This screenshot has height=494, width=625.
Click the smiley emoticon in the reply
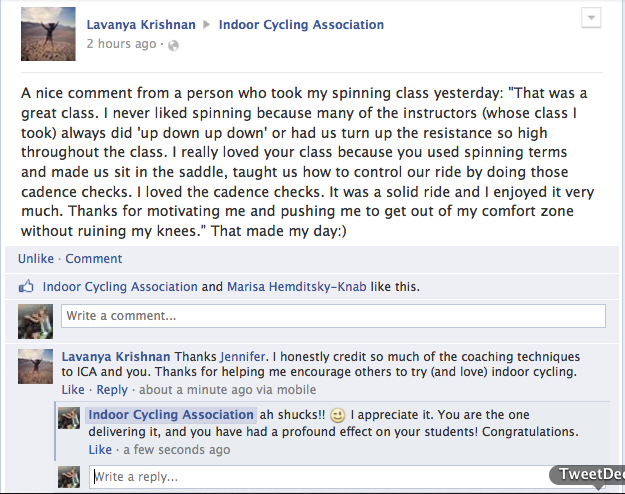338,415
